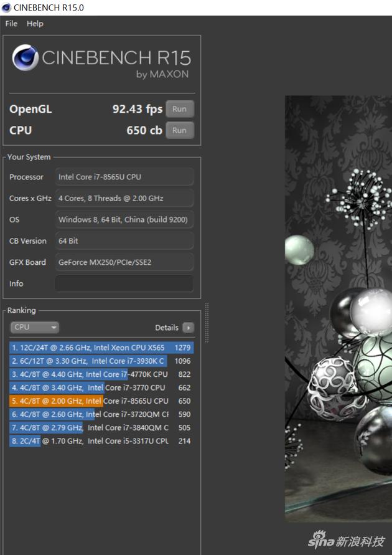
Task: Open the CPU ranking type dropdown
Action: (x=34, y=328)
